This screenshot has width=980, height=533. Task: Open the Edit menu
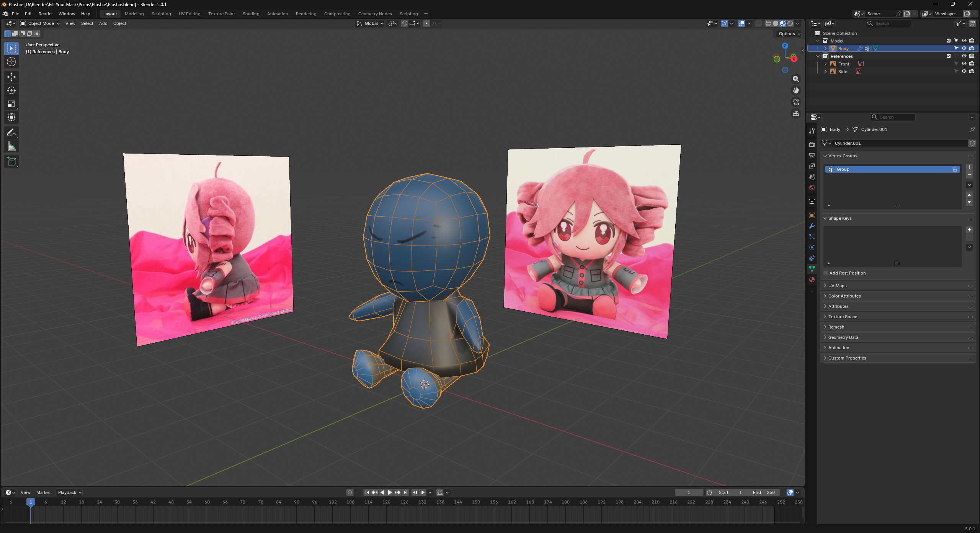pyautogui.click(x=29, y=14)
